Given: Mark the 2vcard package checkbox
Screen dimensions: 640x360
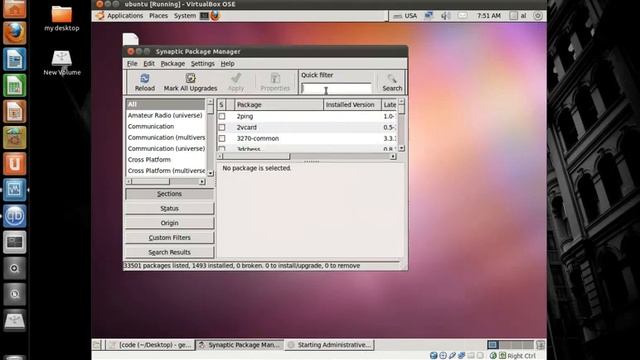Looking at the screenshot, I should (x=222, y=127).
